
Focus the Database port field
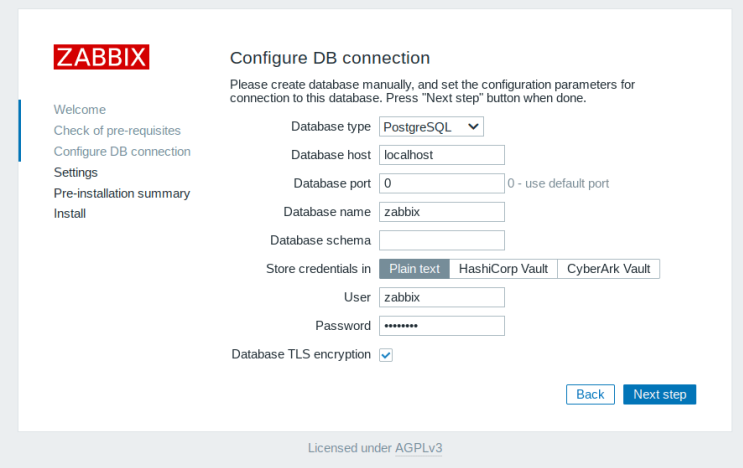tap(441, 183)
